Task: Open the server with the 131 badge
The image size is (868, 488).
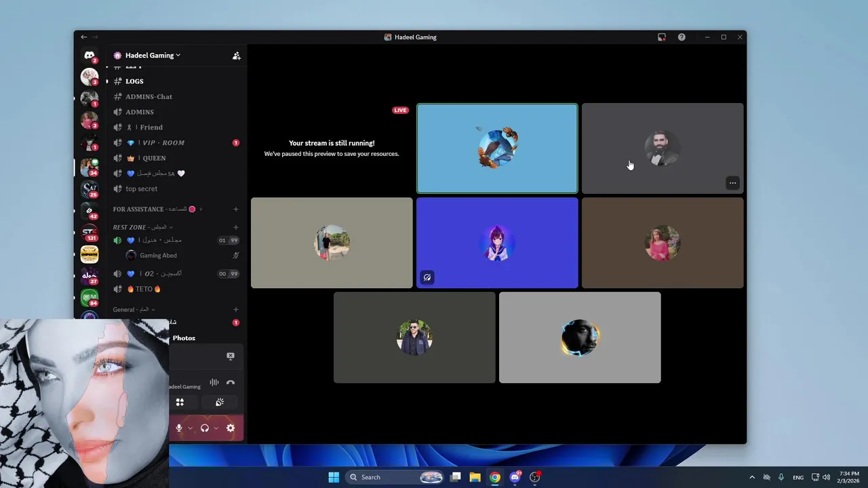Action: click(x=90, y=233)
